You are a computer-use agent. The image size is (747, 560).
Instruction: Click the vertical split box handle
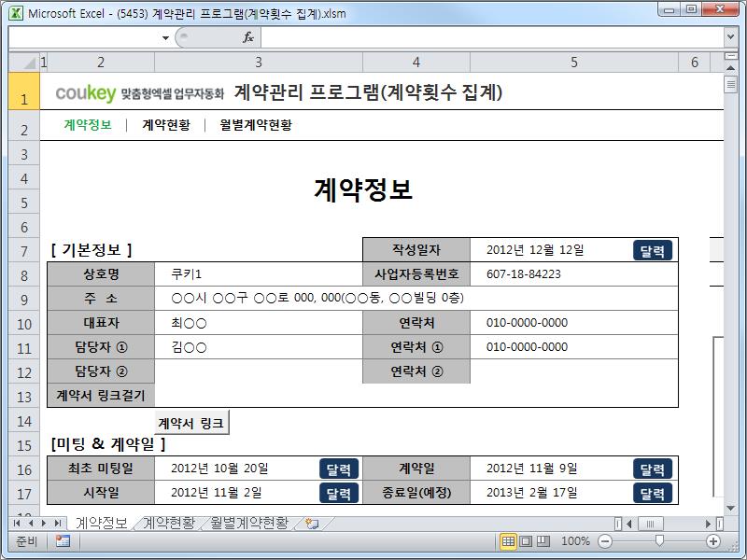[x=730, y=56]
